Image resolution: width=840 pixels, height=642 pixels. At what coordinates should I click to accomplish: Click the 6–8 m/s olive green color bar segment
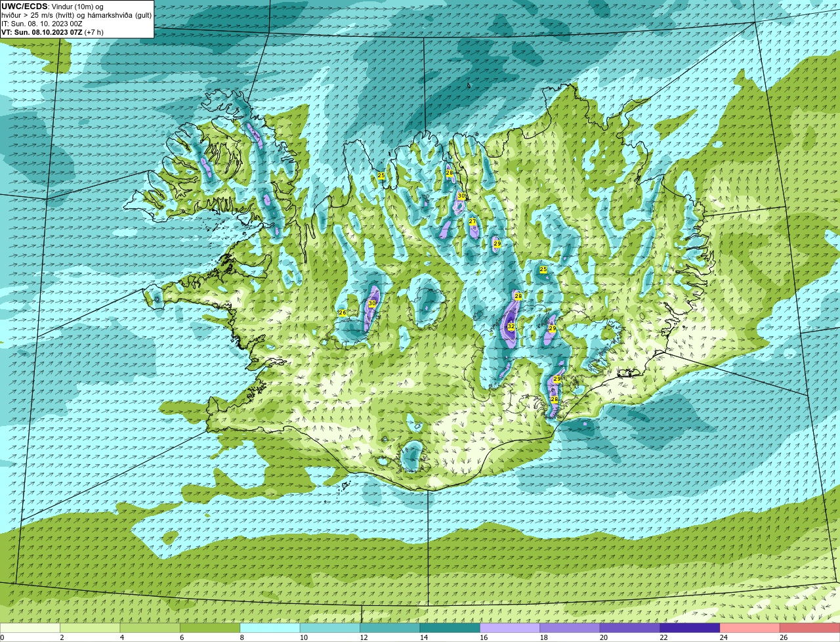point(210,628)
